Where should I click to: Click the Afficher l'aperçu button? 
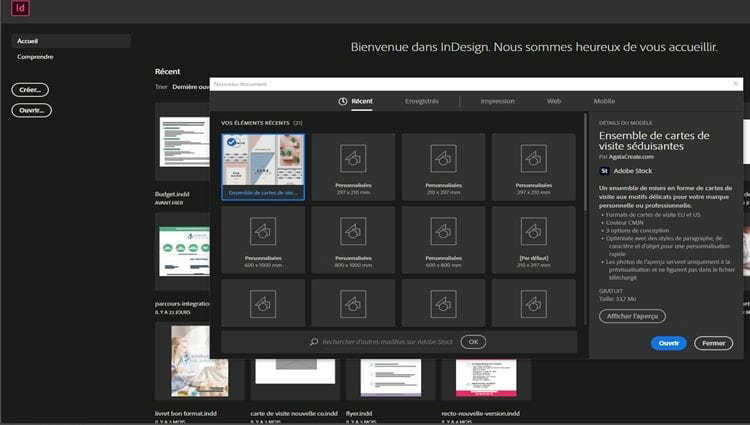pyautogui.click(x=632, y=316)
